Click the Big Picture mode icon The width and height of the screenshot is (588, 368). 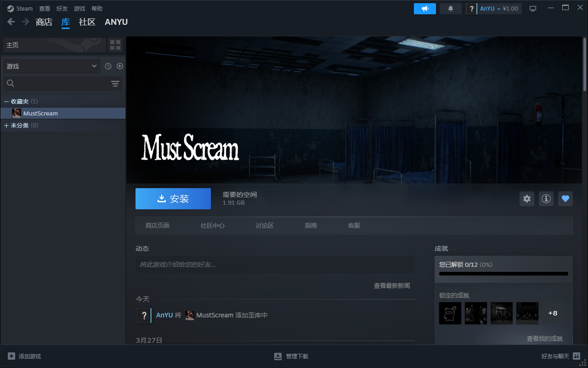(x=533, y=9)
